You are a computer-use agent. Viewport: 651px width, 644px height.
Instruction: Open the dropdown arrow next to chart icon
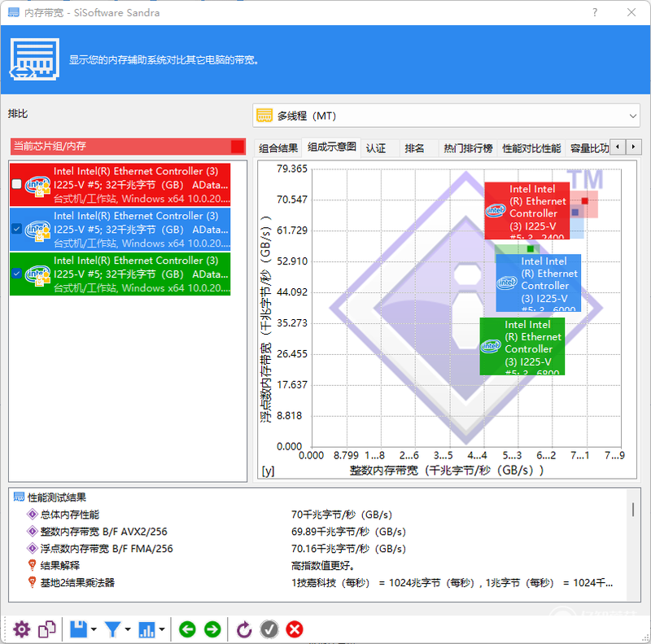click(161, 629)
